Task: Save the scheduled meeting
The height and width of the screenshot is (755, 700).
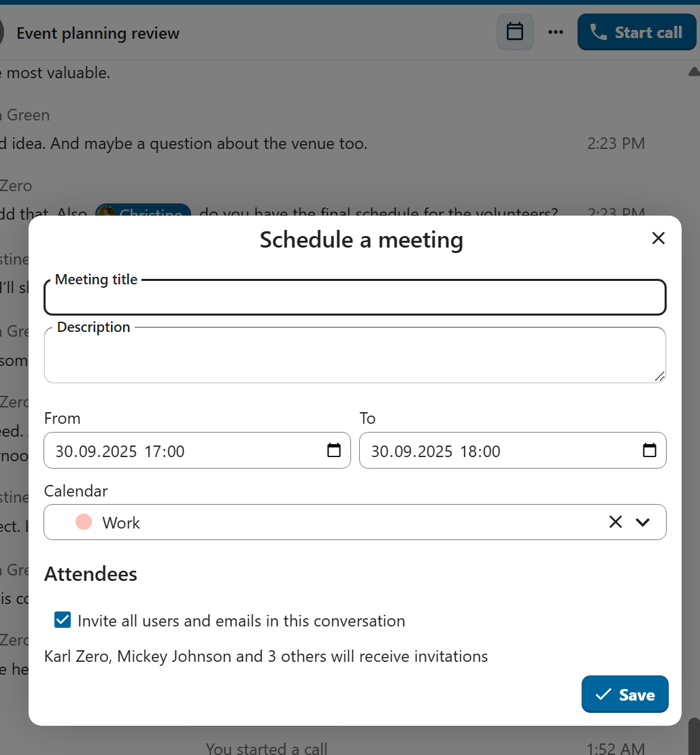Action: (624, 694)
